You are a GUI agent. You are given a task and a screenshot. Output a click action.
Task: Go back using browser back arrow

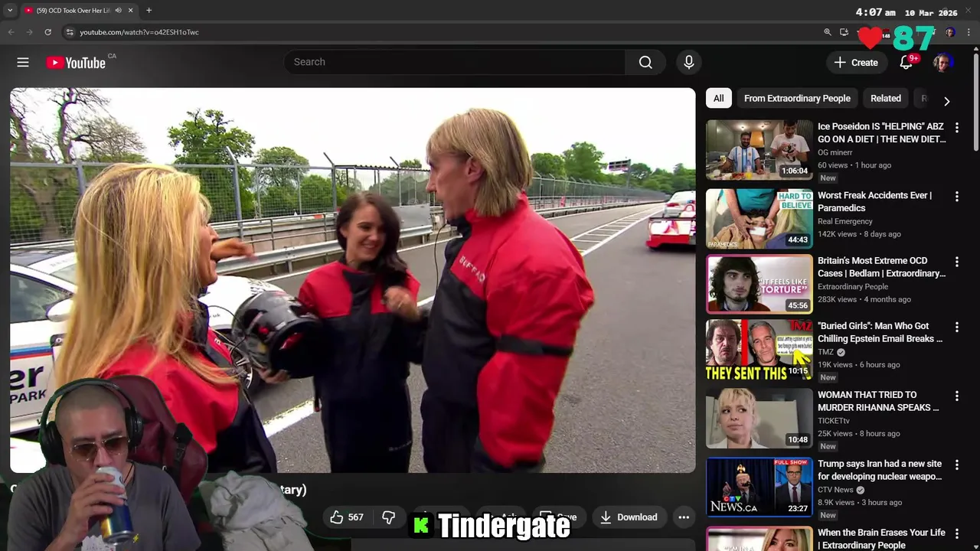coord(11,32)
